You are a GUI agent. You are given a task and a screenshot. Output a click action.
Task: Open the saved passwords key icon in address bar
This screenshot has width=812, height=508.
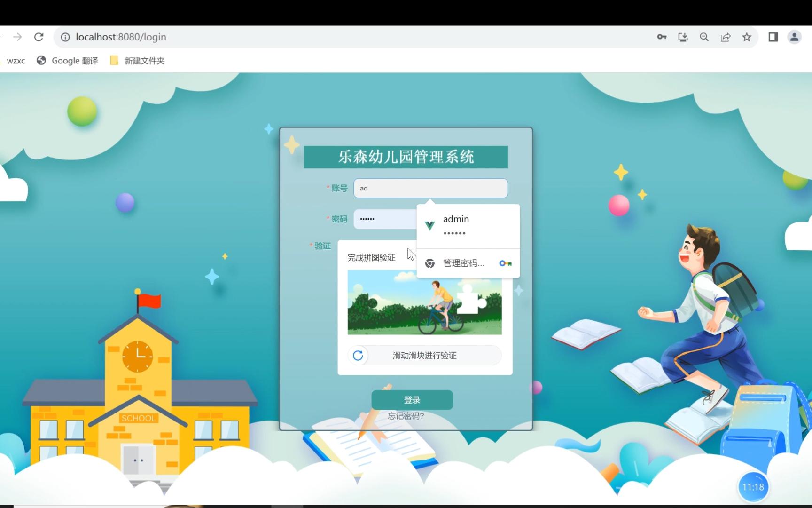click(662, 37)
